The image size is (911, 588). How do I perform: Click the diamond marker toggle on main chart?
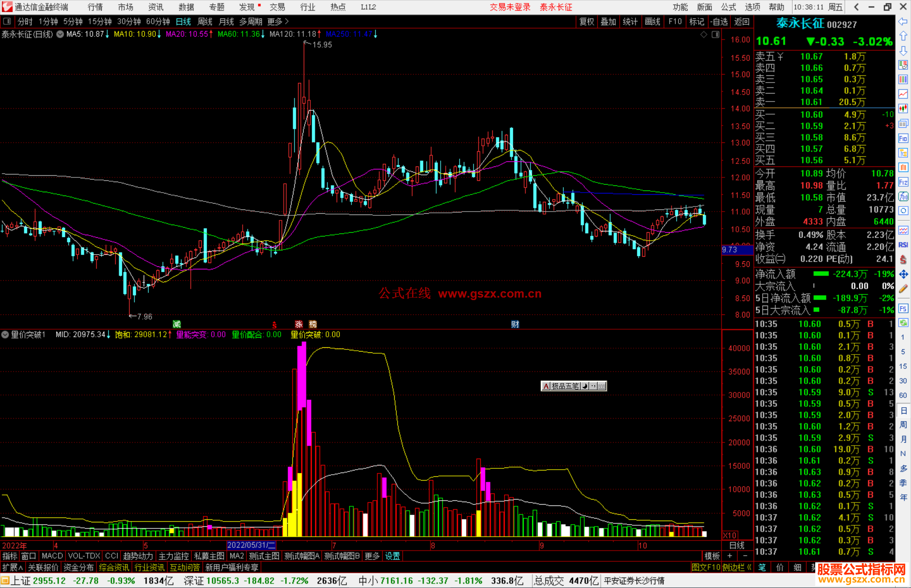coord(703,35)
